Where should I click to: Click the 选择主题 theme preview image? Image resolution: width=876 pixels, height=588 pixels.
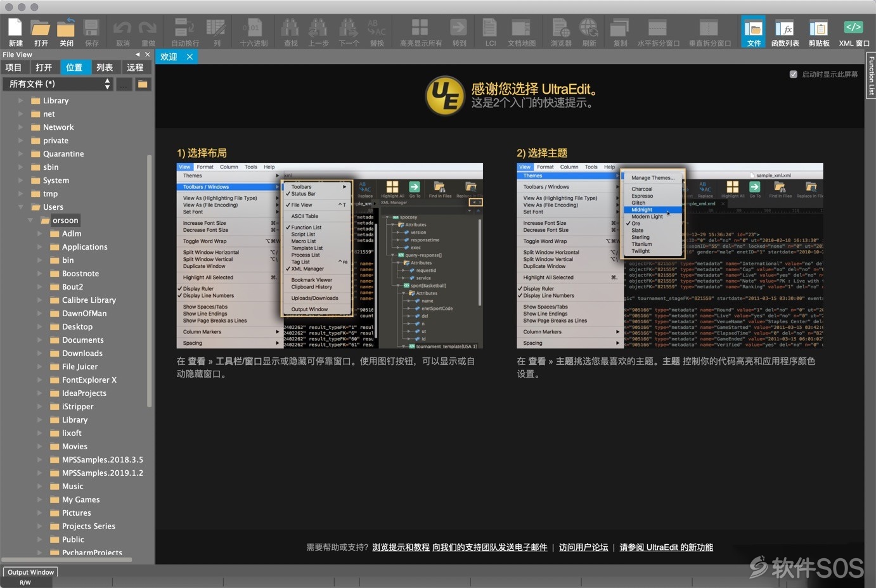click(670, 256)
